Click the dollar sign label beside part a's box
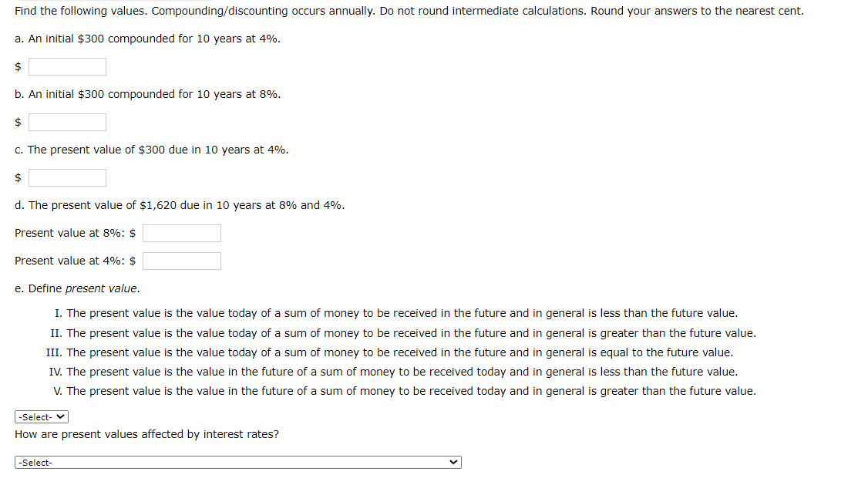 tap(18, 66)
